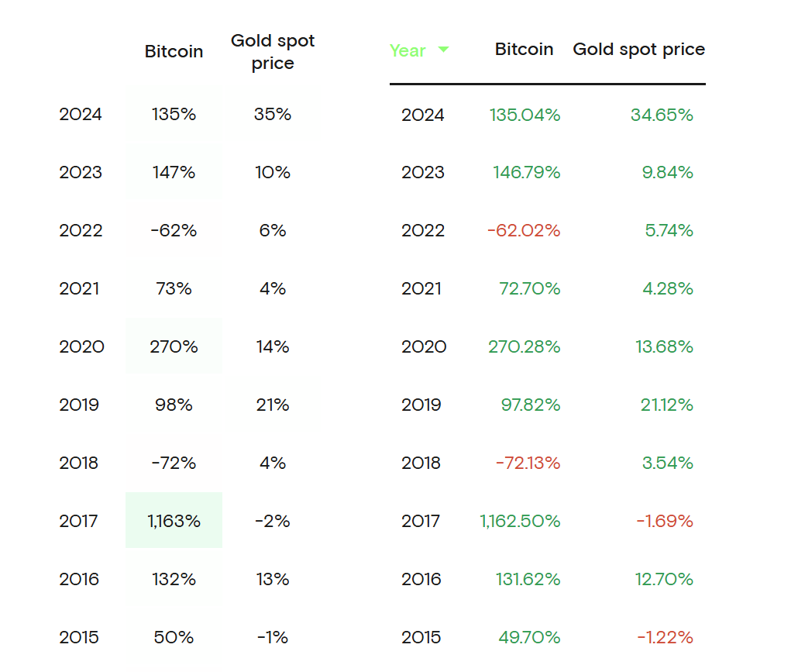The height and width of the screenshot is (672, 798).
Task: Select the -72% Bitcoin cell
Action: [174, 463]
